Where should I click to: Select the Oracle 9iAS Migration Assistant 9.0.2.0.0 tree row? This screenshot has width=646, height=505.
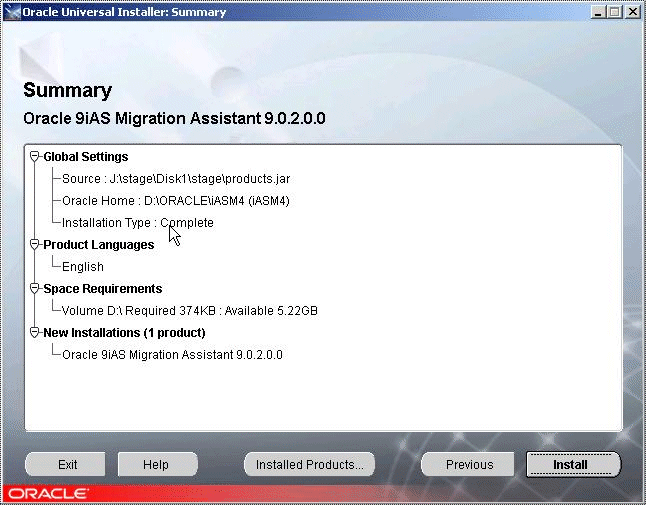coord(172,355)
